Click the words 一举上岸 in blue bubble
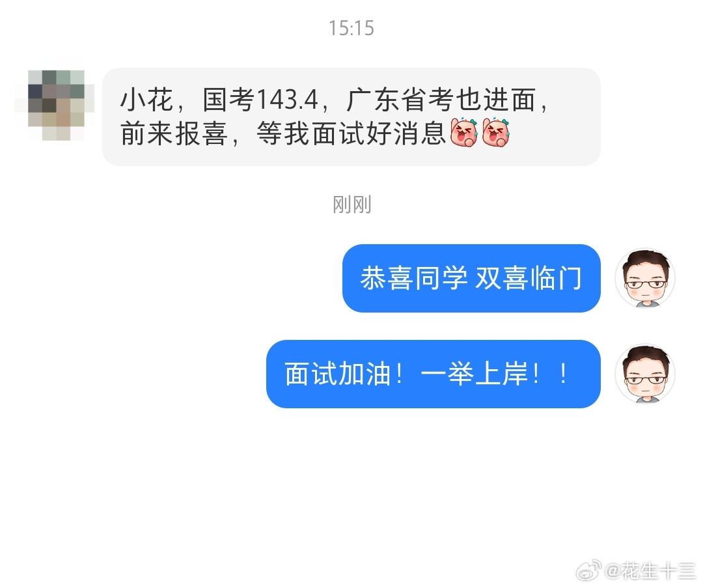703x588 pixels. tap(475, 374)
